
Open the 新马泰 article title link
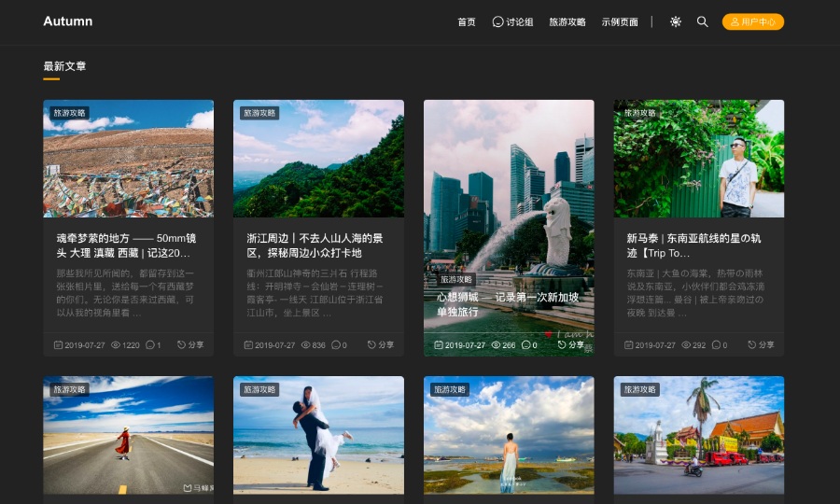click(x=693, y=245)
